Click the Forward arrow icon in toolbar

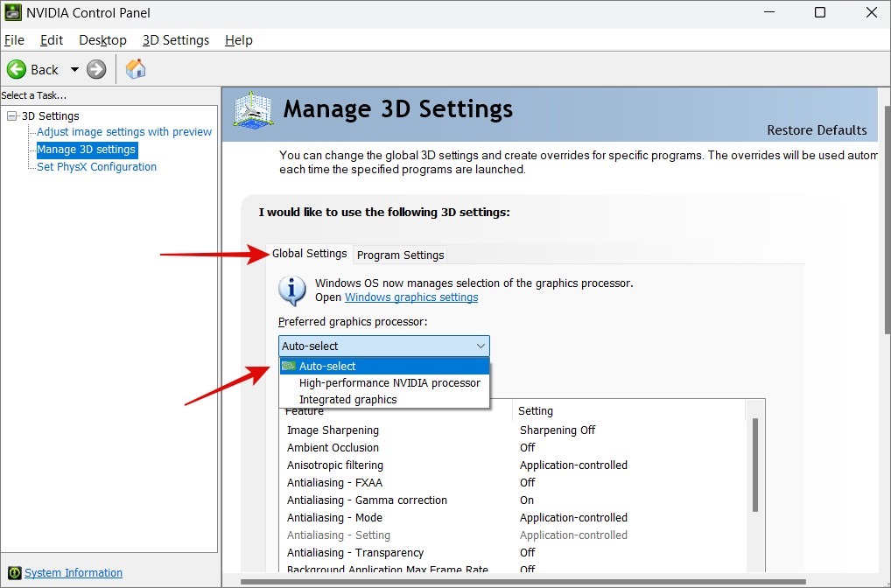96,69
